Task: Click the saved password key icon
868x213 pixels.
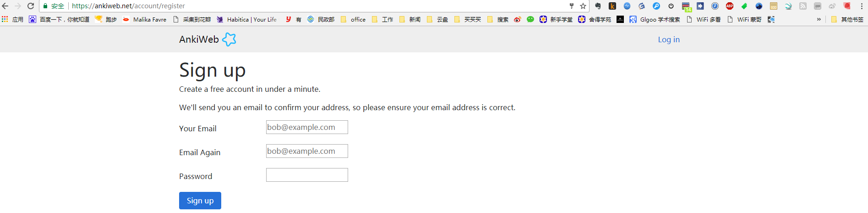Action: [572, 6]
